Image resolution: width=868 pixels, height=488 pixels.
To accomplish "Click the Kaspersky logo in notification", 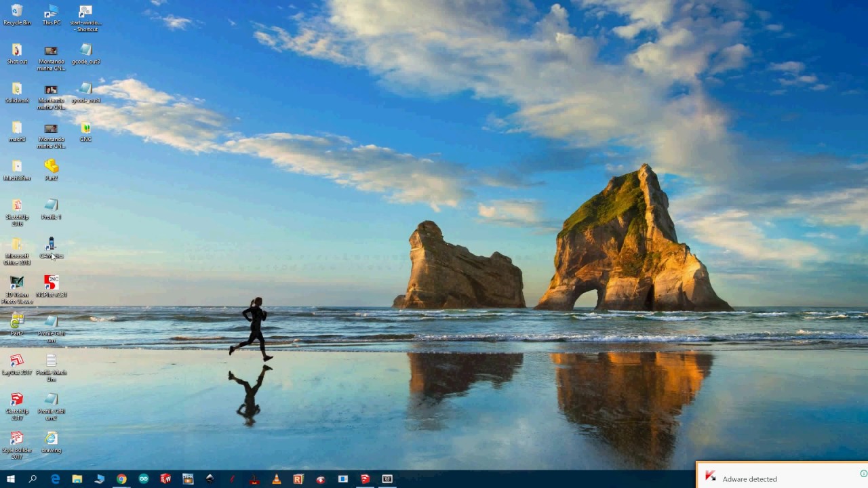I will 710,476.
